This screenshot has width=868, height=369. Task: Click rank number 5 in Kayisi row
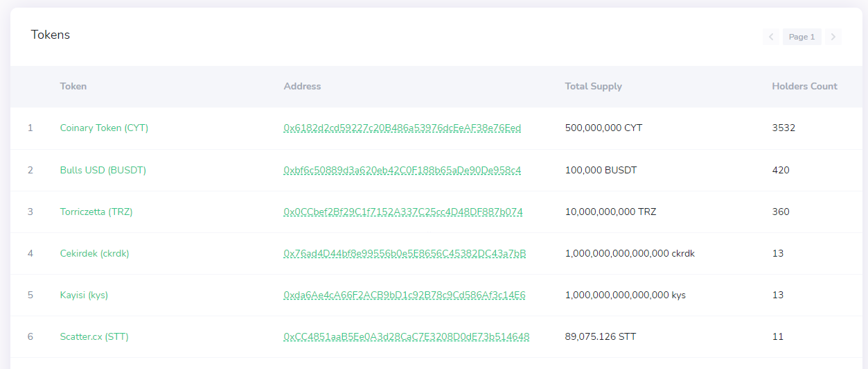[x=30, y=295]
